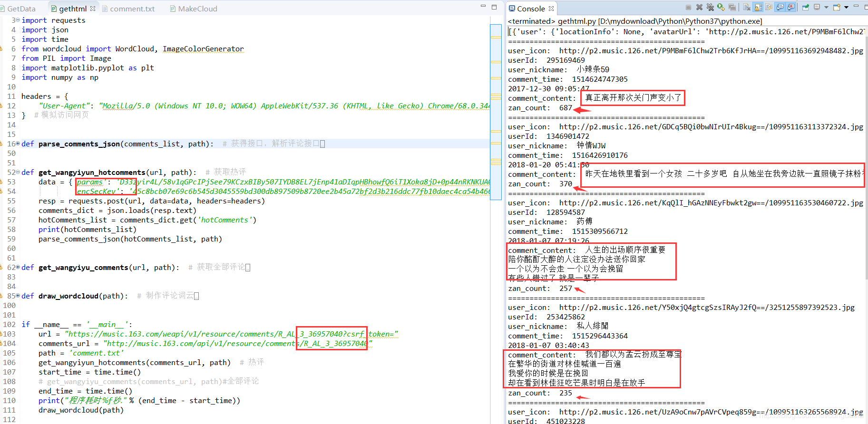This screenshot has height=424, width=868.
Task: Expand the get_wangyiyu_comments fold at line 62
Action: pos(18,267)
